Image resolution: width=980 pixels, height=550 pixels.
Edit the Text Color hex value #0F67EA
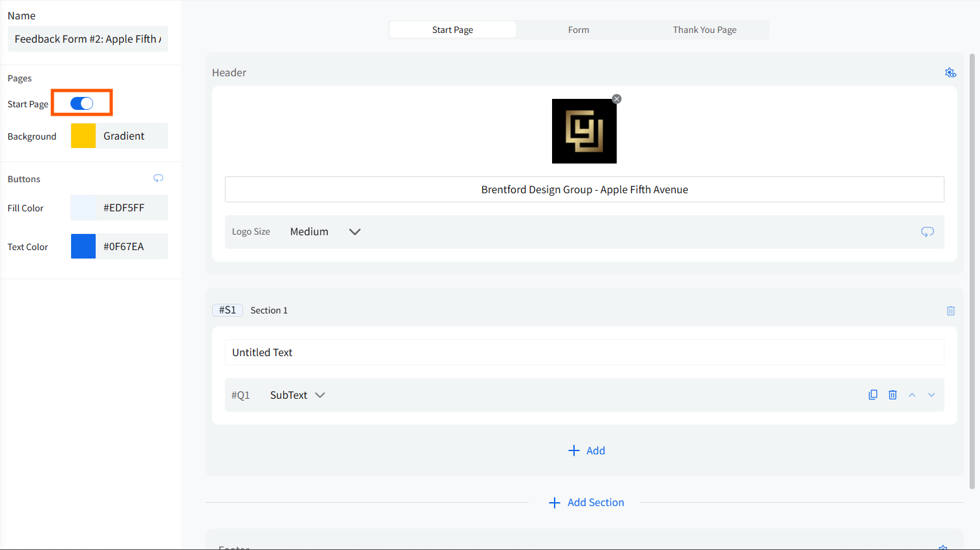(132, 246)
